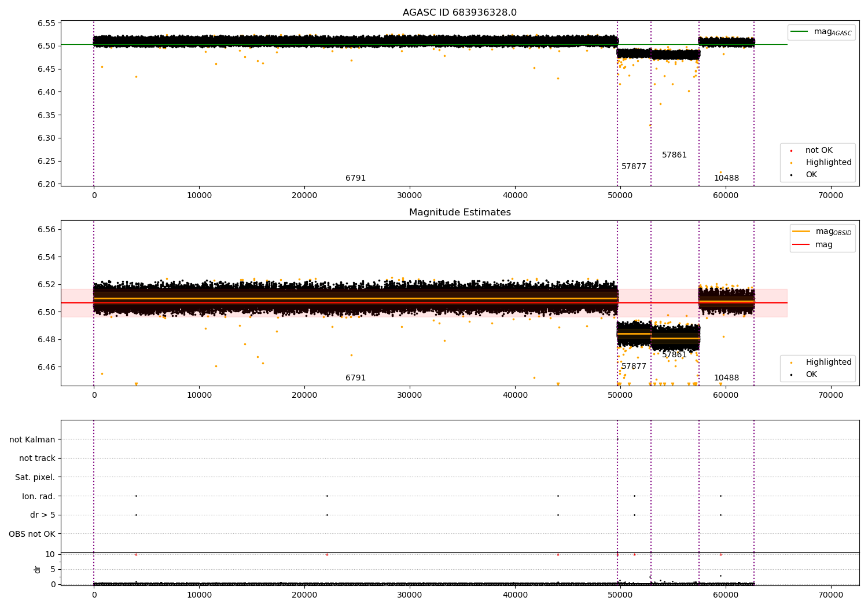This screenshot has width=868, height=608.
Task: Click the 10488 obsid label in top plot
Action: (x=726, y=178)
